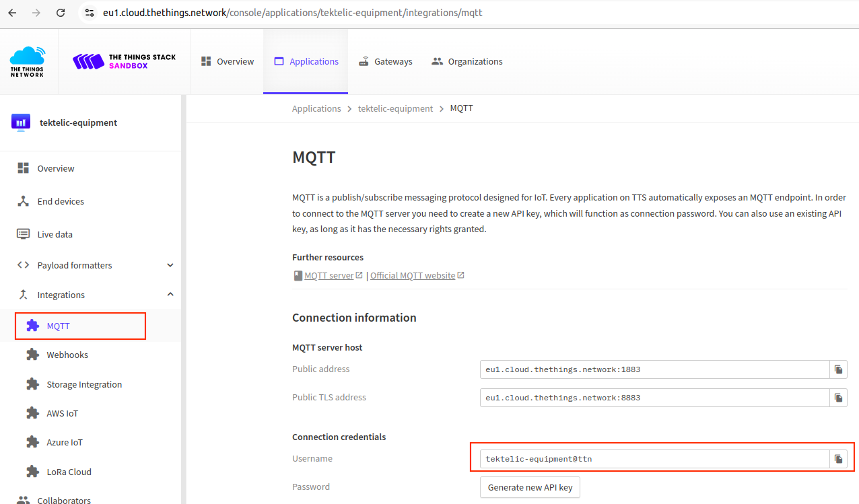This screenshot has height=504, width=859.
Task: Click the Public address field
Action: pyautogui.click(x=654, y=369)
